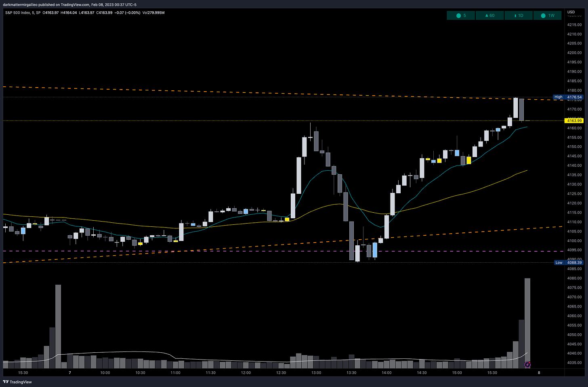Click the 4200.00 price axis label
The height and width of the screenshot is (387, 588).
[574, 53]
